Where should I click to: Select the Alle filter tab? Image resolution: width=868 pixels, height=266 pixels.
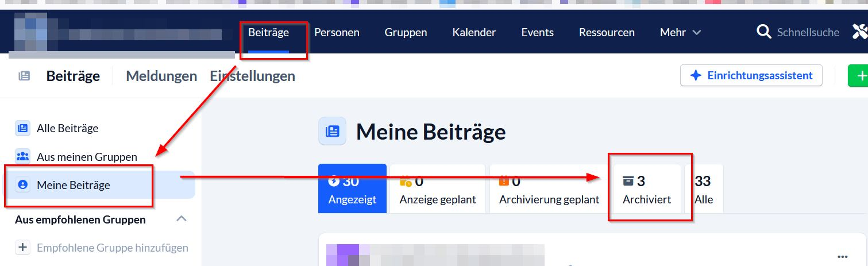pyautogui.click(x=704, y=188)
